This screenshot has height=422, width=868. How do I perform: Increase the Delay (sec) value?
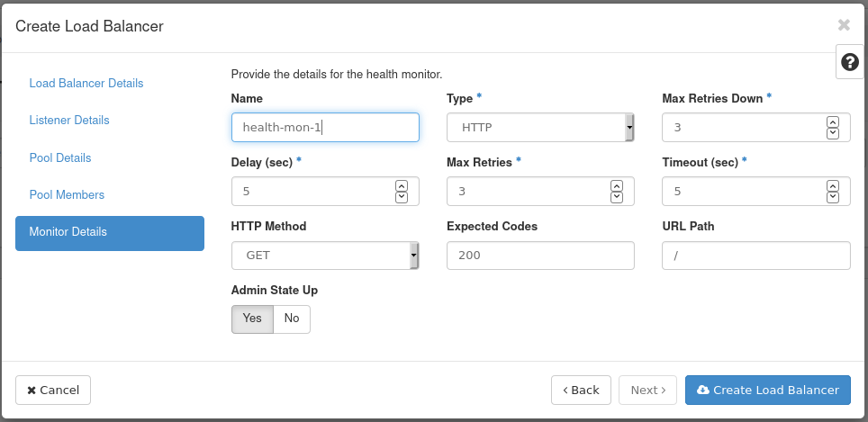tap(402, 186)
